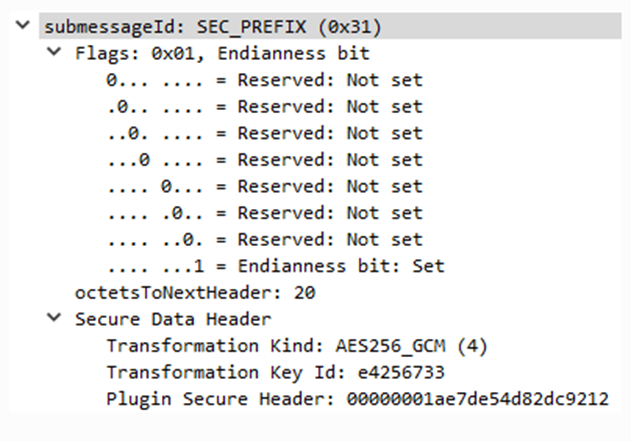Select the Flags: 0x01, Endianness bit row
The image size is (631, 441).
click(222, 53)
